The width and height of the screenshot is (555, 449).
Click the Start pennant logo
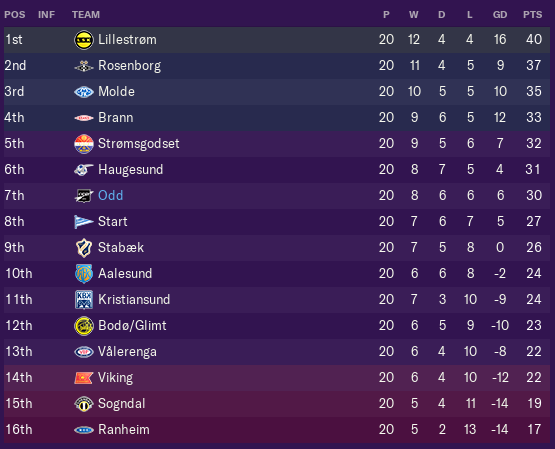point(84,222)
